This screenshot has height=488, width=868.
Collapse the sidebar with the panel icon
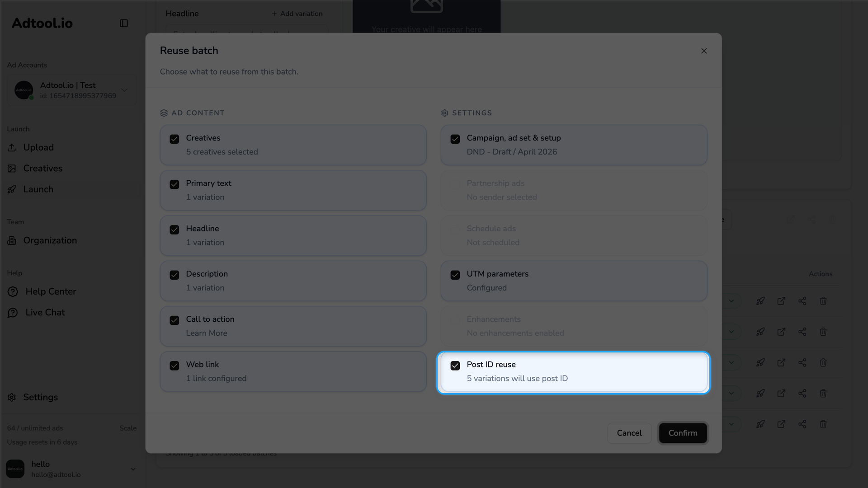pyautogui.click(x=123, y=23)
